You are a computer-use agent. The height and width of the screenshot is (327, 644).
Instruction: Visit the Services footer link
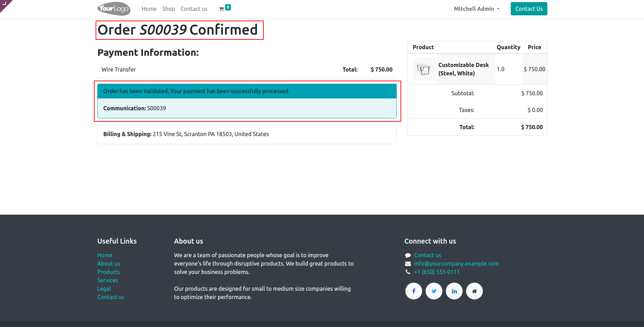107,280
